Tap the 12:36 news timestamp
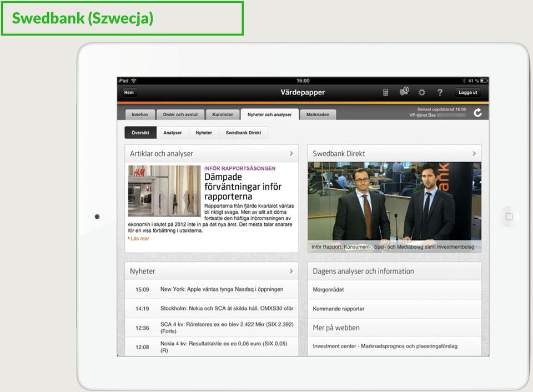The height and width of the screenshot is (392, 533). tap(142, 328)
